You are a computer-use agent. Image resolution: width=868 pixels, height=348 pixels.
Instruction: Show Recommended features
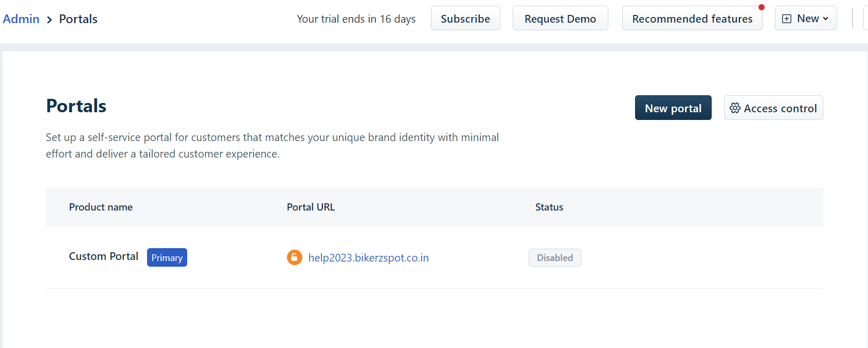[692, 19]
